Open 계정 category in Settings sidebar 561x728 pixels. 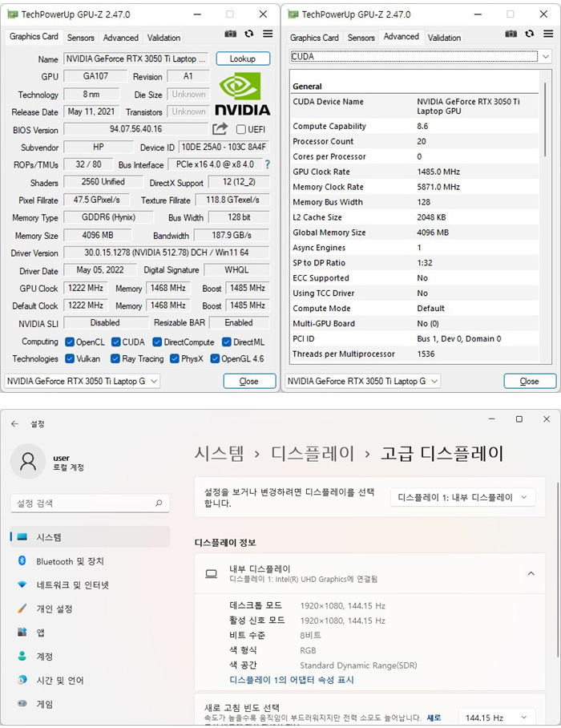click(90, 657)
